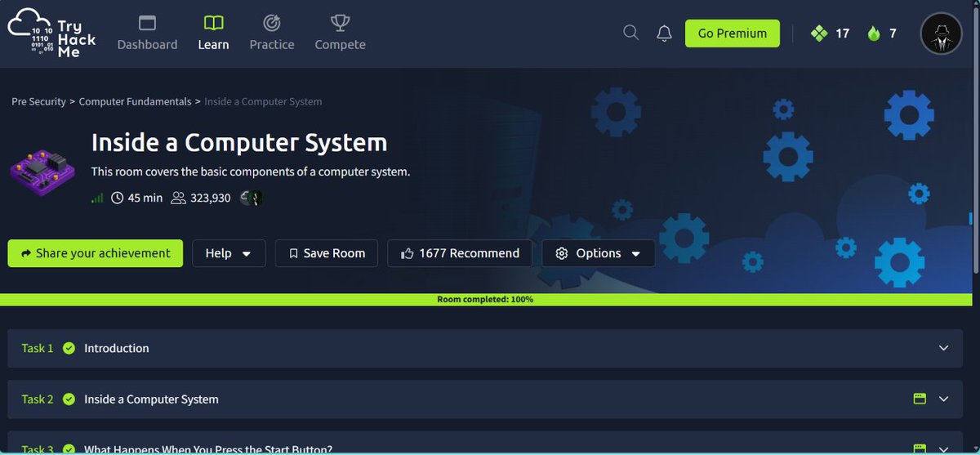980x455 pixels.
Task: Click Task 3 completed checkmark
Action: 69,449
